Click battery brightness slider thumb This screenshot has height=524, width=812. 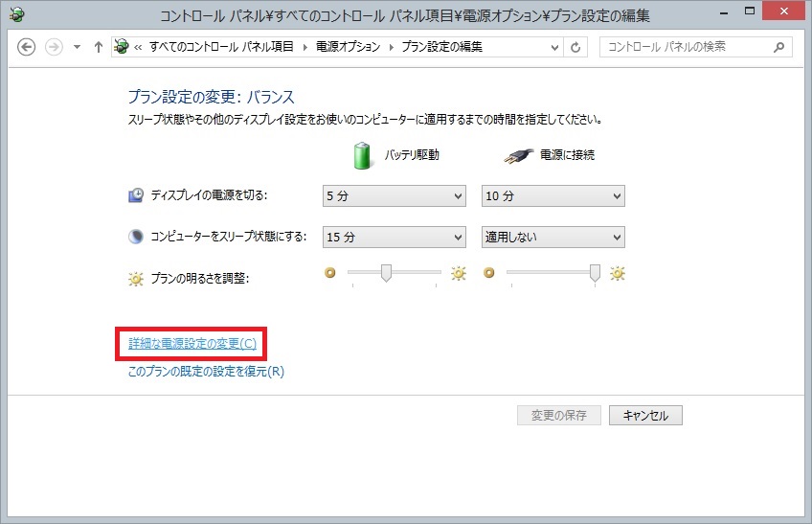[x=386, y=273]
